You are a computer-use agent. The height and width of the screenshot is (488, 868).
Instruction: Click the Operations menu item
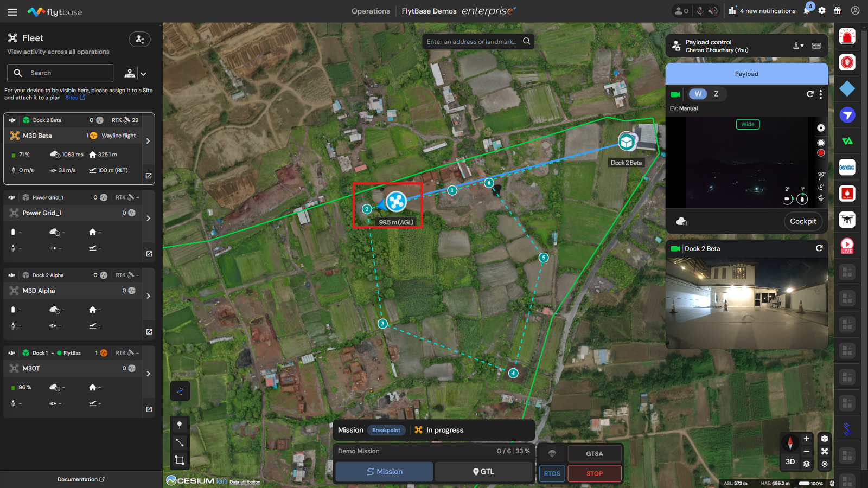click(x=371, y=11)
